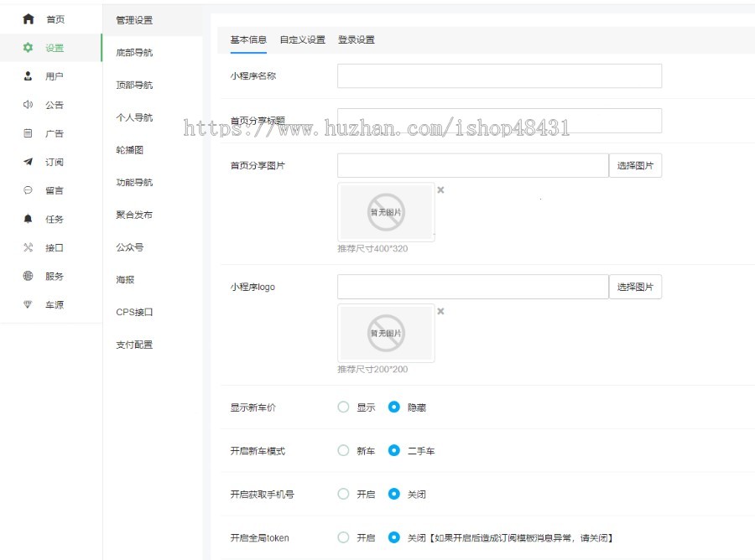Click the document icon beside 广告
This screenshot has height=560, width=755.
point(28,133)
